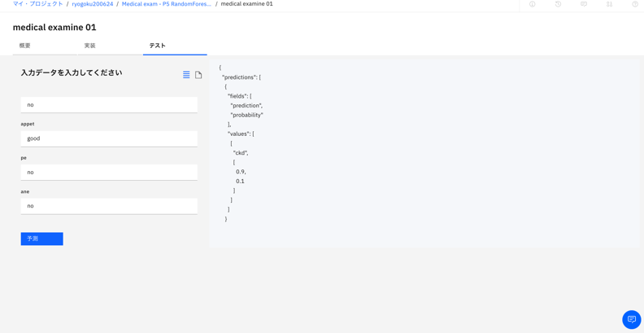Click the "fields": [ line
644x333 pixels.
click(240, 96)
